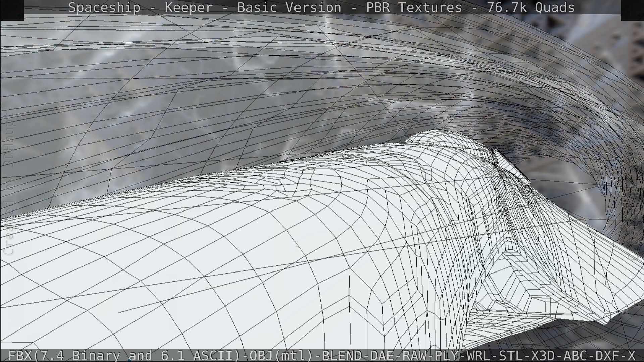Click the 'STL' format label
This screenshot has height=362, width=644.
tap(511, 355)
